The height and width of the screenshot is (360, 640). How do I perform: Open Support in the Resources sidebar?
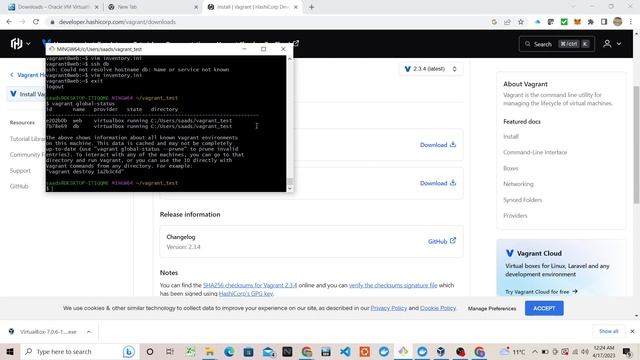coord(20,171)
